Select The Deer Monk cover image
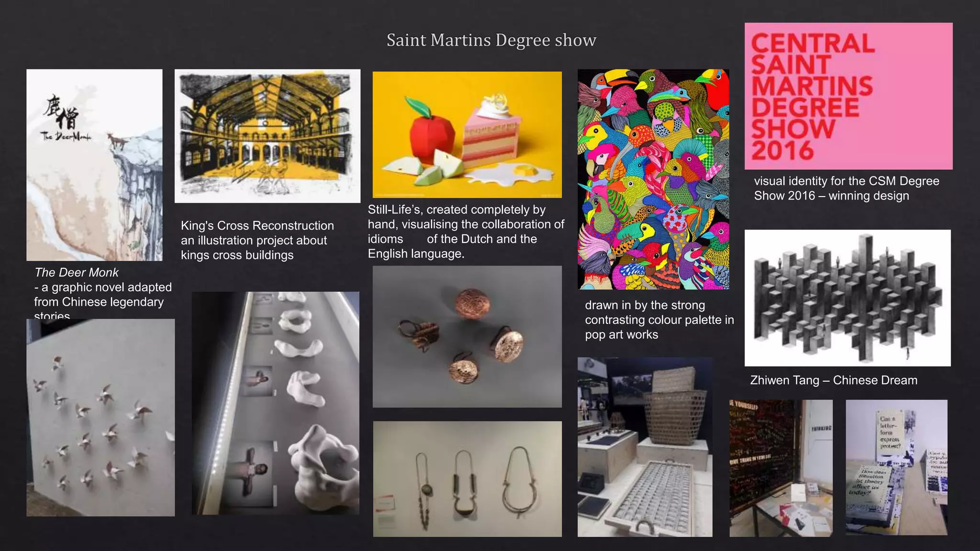This screenshot has width=980, height=551. pyautogui.click(x=94, y=165)
